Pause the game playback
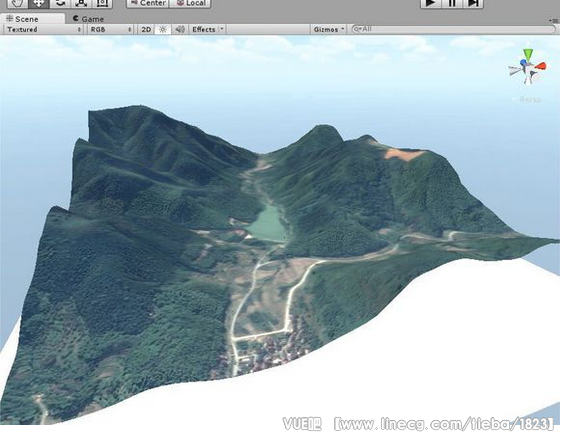The width and height of the screenshot is (582, 441). click(x=452, y=3)
